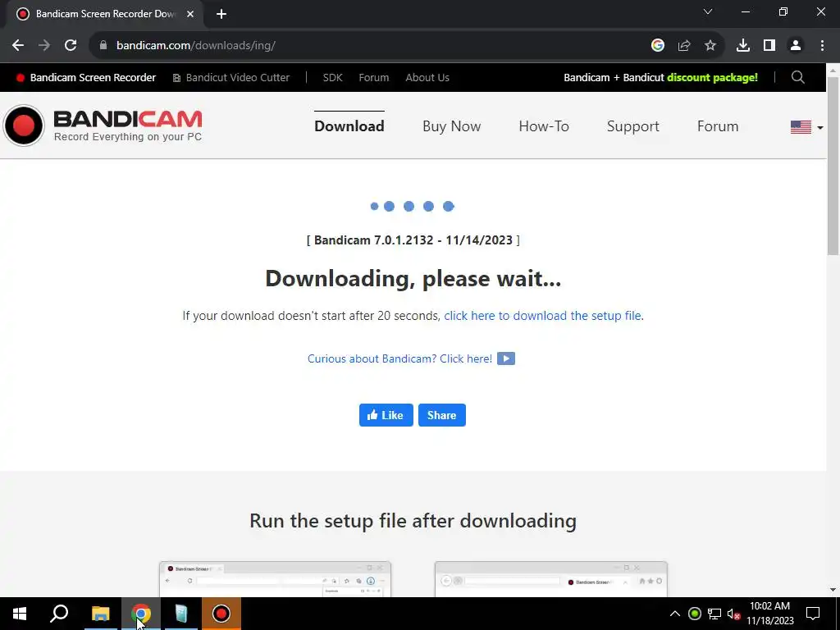Open the Google icon in address bar
Viewport: 840px width, 630px height.
click(x=658, y=46)
